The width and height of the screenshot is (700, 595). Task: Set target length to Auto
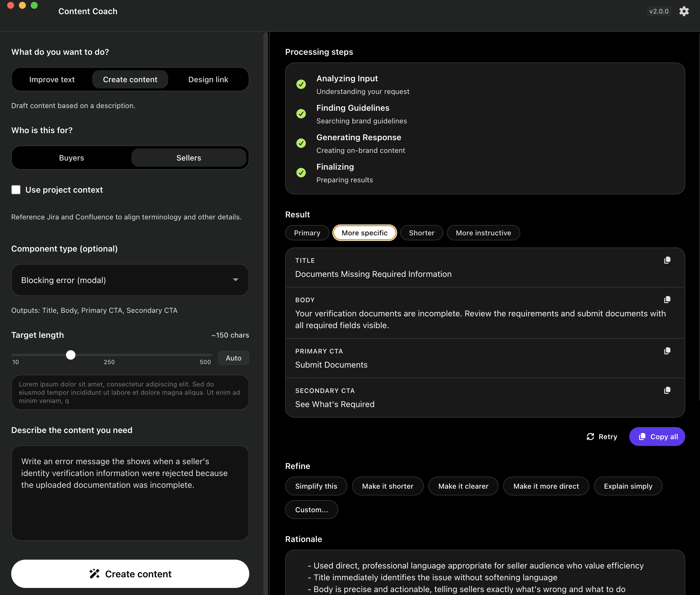point(233,358)
